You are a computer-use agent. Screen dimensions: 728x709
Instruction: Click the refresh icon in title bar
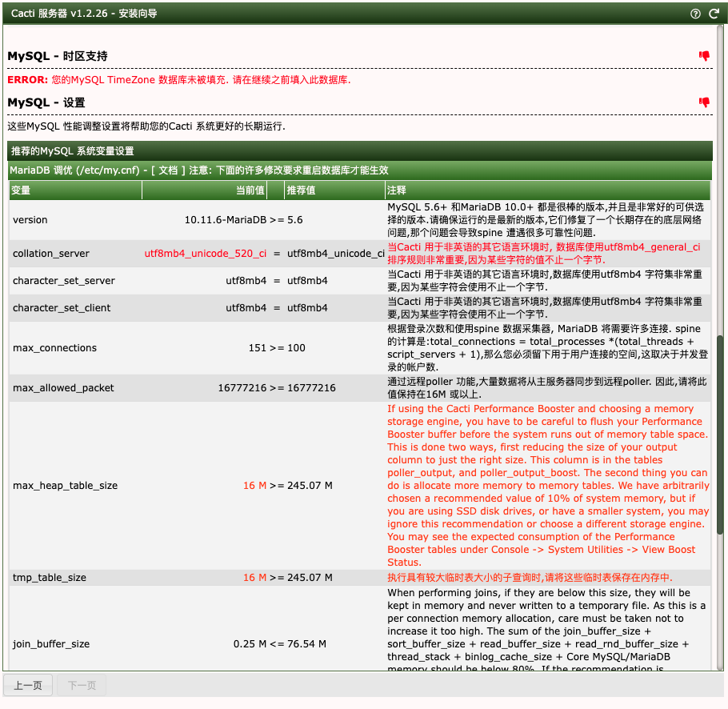714,14
